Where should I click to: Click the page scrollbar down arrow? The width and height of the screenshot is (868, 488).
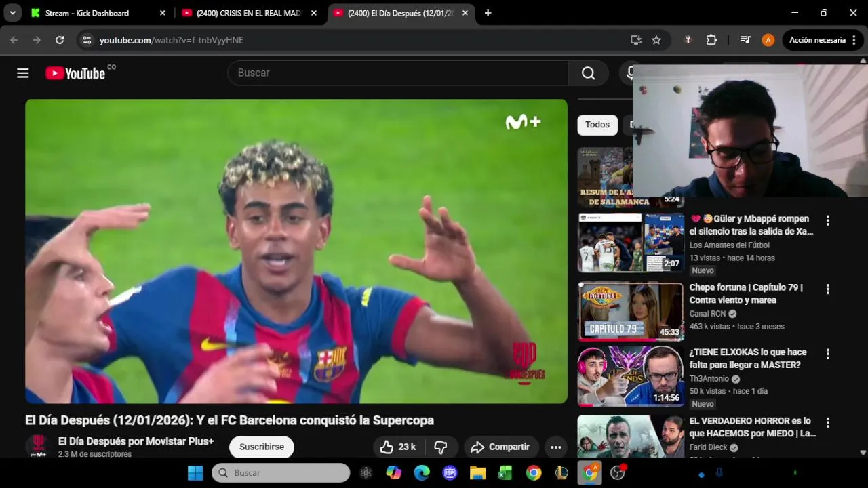pos(863,453)
